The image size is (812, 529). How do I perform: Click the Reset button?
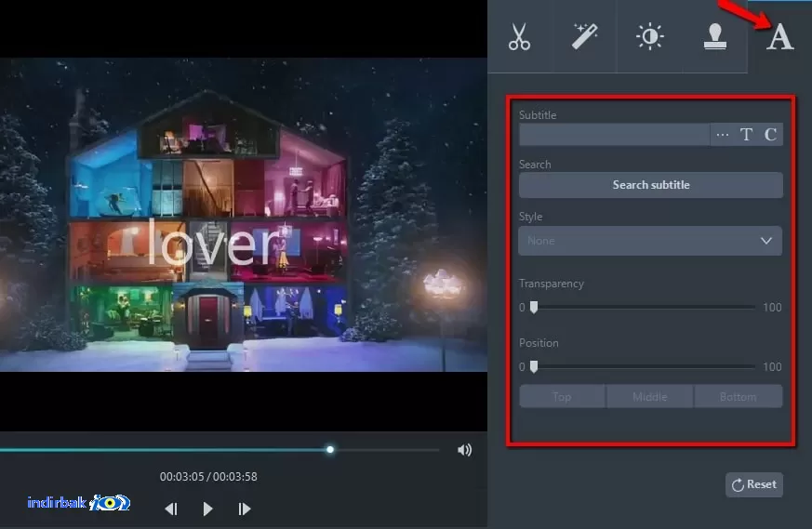pyautogui.click(x=754, y=484)
